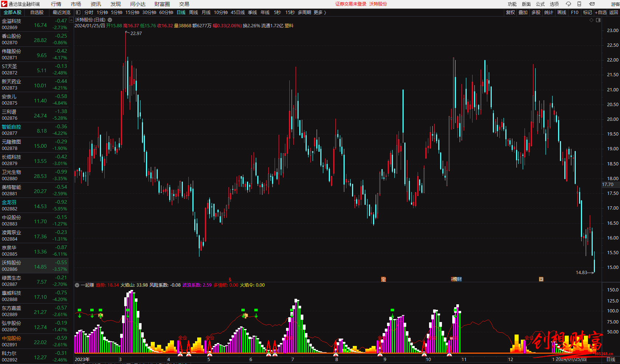Switch to 5分钟 period
Viewport: 620px width, 364px height.
[x=116, y=13]
